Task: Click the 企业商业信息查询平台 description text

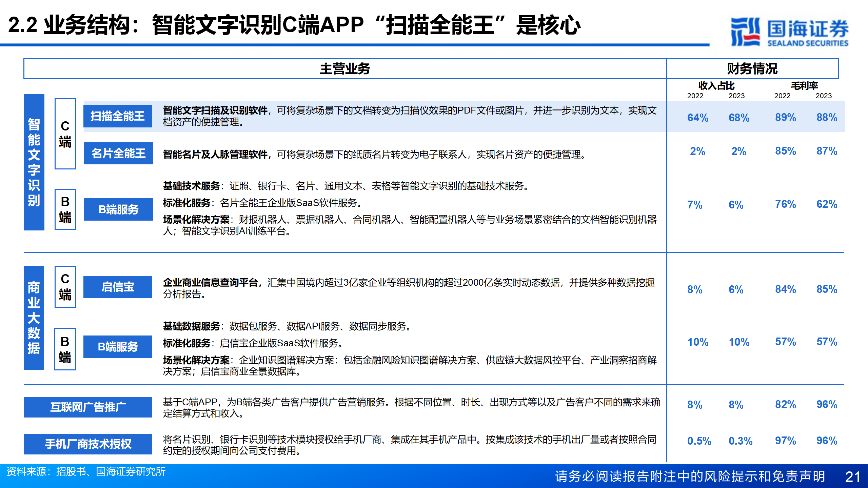Action: [x=409, y=288]
